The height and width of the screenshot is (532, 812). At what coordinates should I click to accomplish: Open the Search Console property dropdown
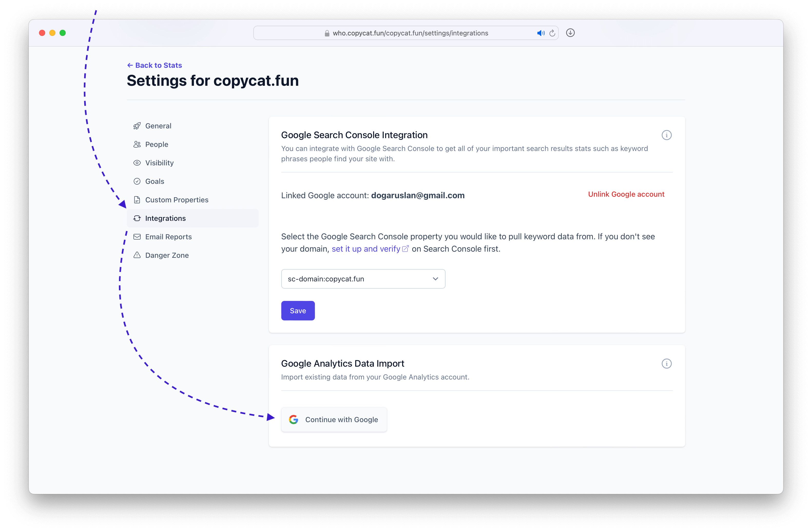pyautogui.click(x=363, y=279)
